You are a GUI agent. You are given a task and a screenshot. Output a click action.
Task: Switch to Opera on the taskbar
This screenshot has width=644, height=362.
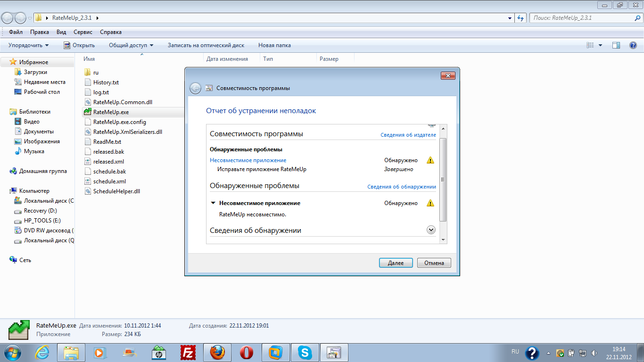pos(246,352)
